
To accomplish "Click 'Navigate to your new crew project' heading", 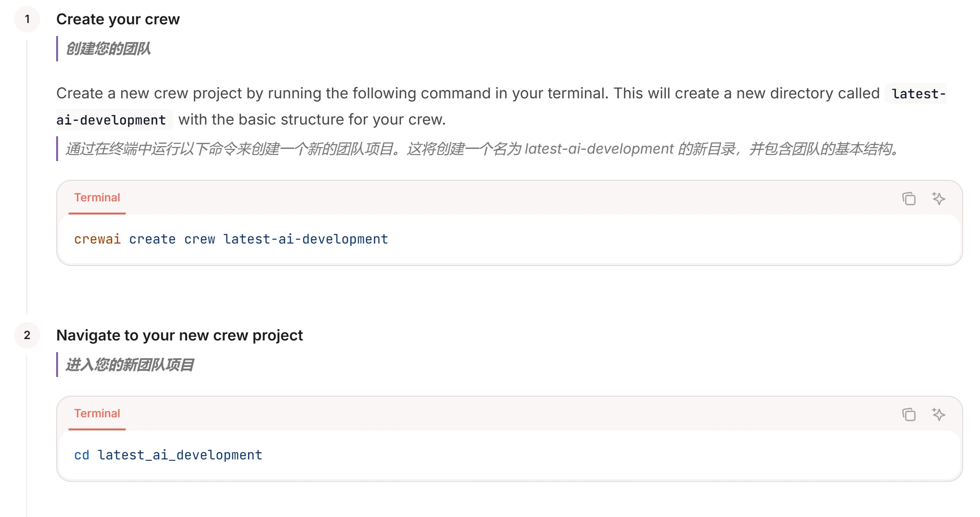I will point(180,335).
